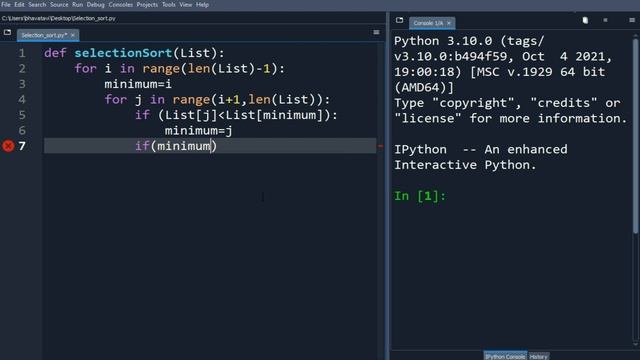Click line number 1 in the gutter
Viewport: 640px width, 360px height.
pyautogui.click(x=22, y=53)
